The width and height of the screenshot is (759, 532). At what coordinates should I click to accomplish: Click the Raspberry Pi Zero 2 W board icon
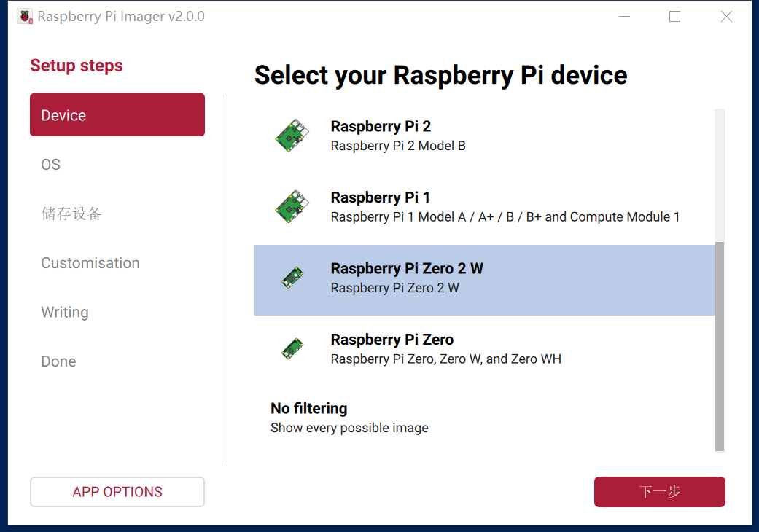292,278
